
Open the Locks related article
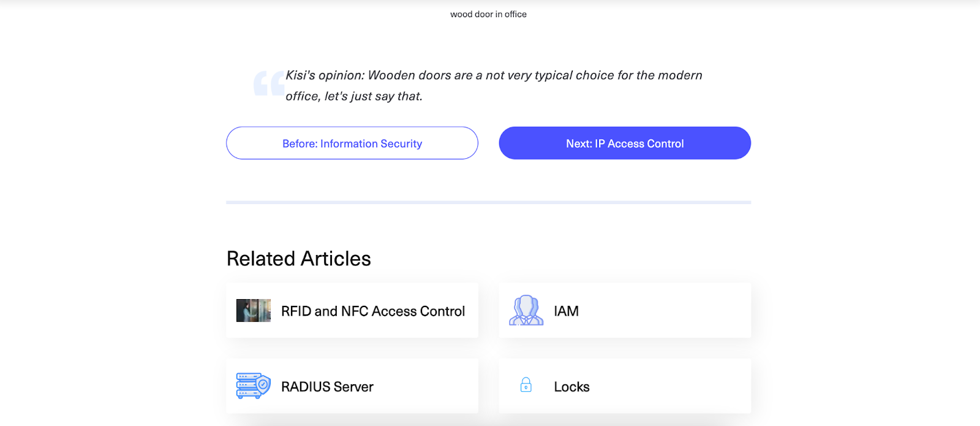tap(625, 386)
